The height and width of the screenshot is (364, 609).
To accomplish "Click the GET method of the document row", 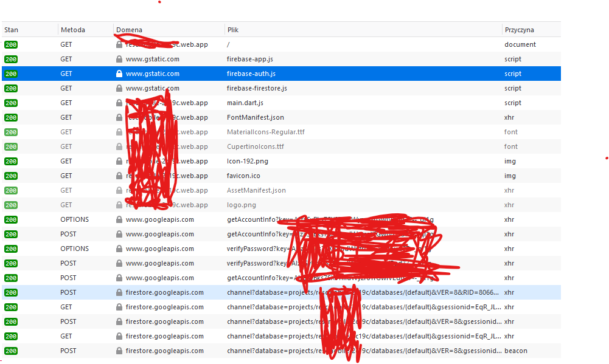I will pos(66,44).
